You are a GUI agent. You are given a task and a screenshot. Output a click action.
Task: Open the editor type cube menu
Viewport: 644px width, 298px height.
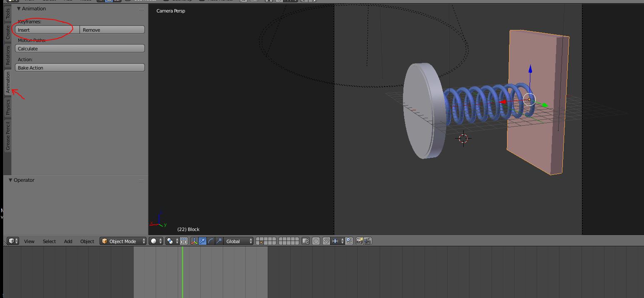point(13,241)
